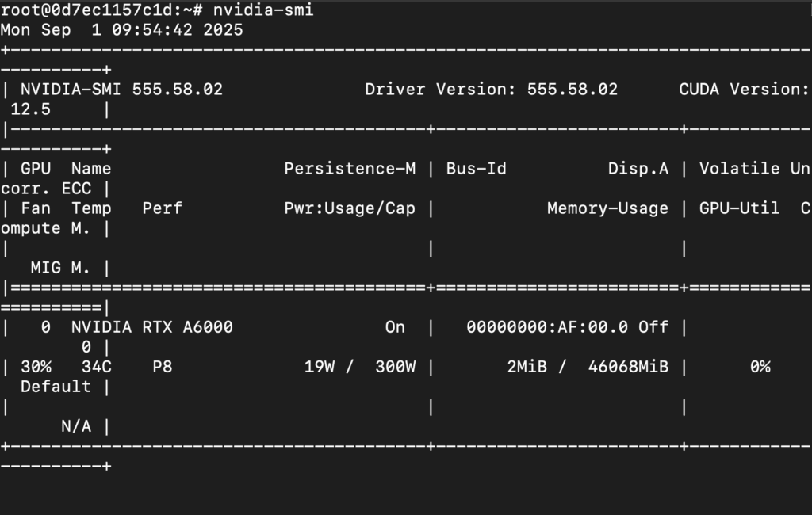Image resolution: width=812 pixels, height=515 pixels.
Task: Click the Memory-Usage header
Action: pyautogui.click(x=607, y=208)
